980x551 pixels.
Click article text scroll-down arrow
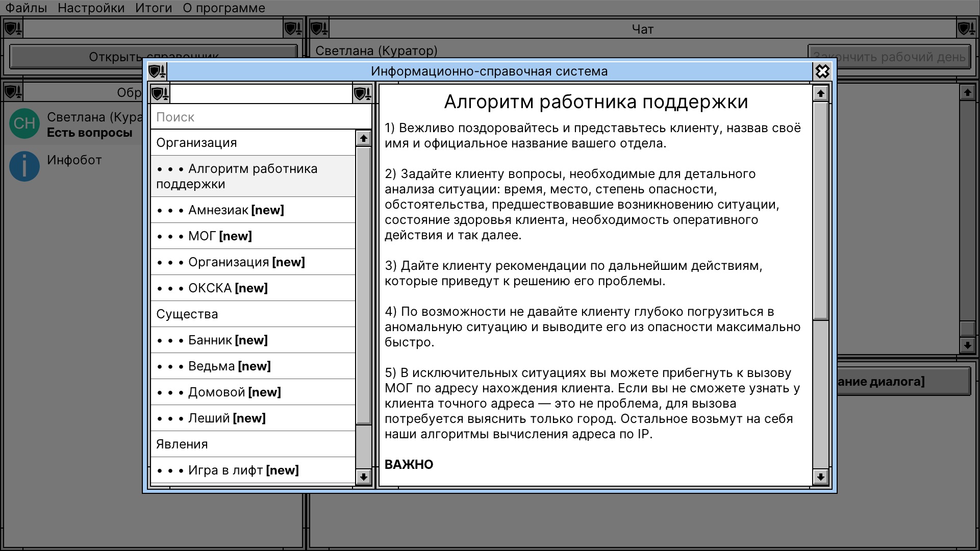click(x=820, y=477)
